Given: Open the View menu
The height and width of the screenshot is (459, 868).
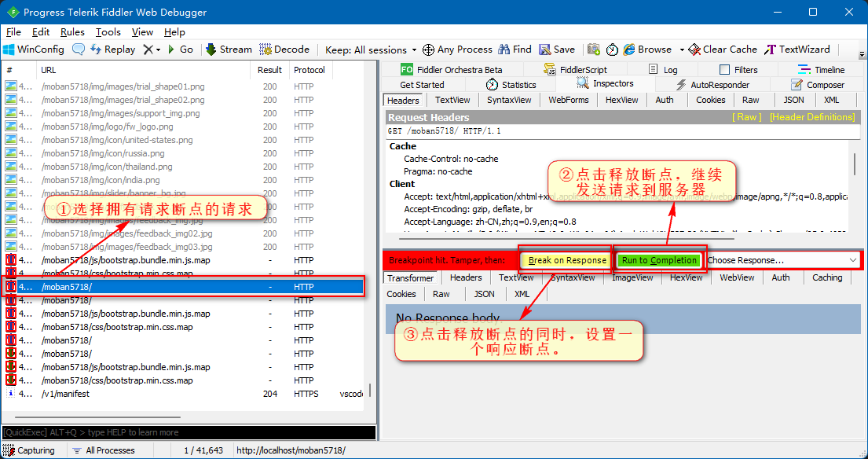Looking at the screenshot, I should (x=142, y=32).
